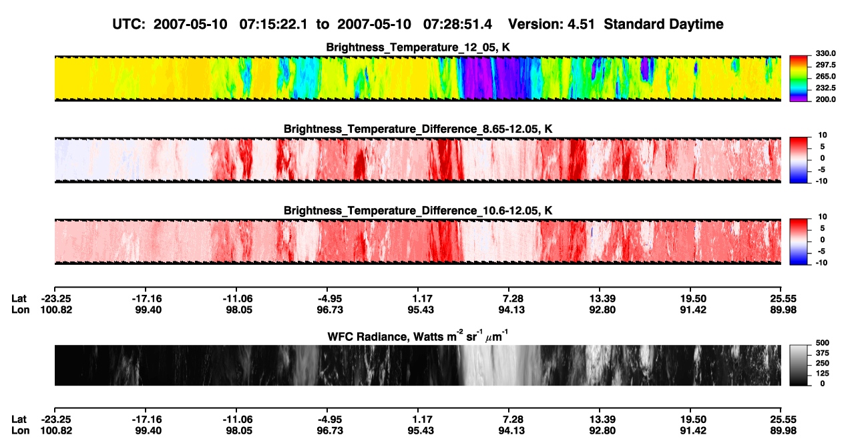868x445 pixels.
Task: Click the Version: 4.51 text
Action: (x=552, y=24)
